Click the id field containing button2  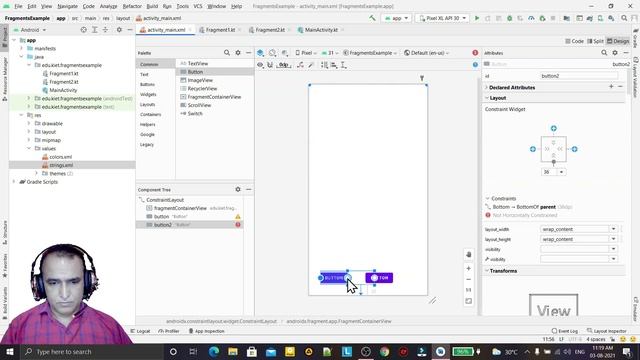click(x=579, y=76)
